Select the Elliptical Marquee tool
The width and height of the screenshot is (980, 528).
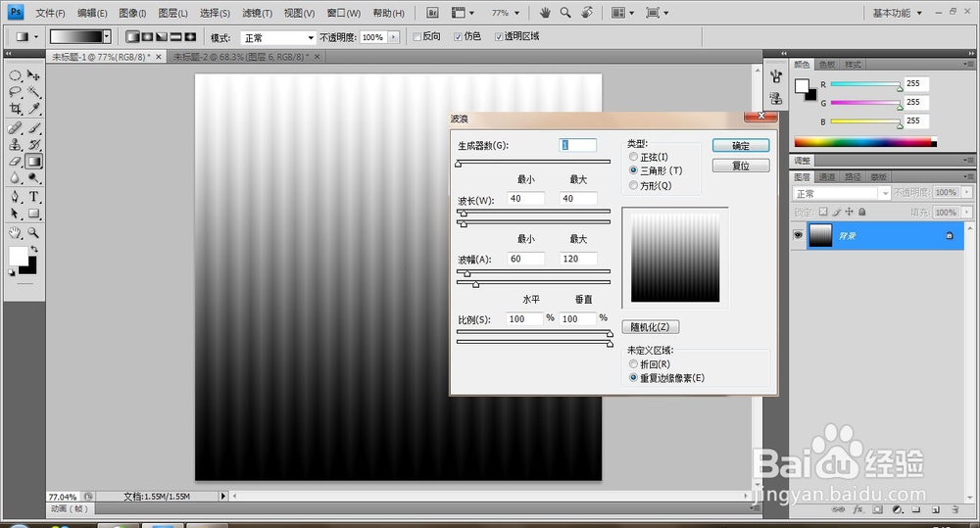pos(16,75)
